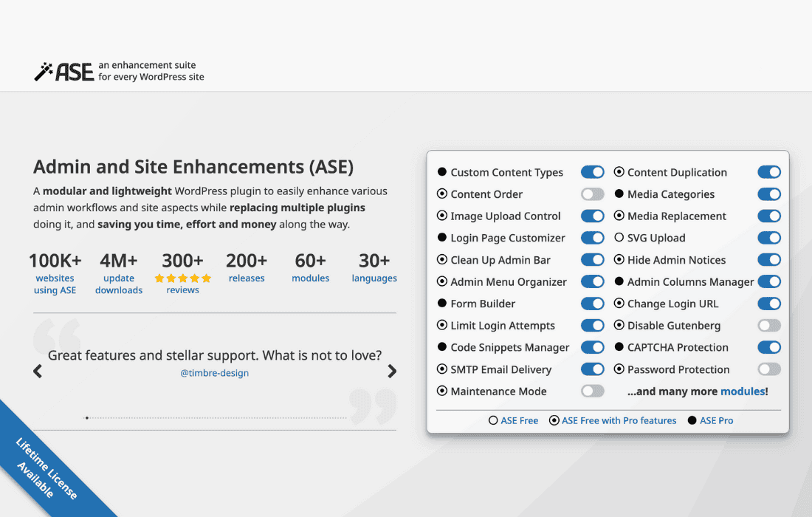
Task: Click the Admin and Site Enhancements heading
Action: click(193, 167)
